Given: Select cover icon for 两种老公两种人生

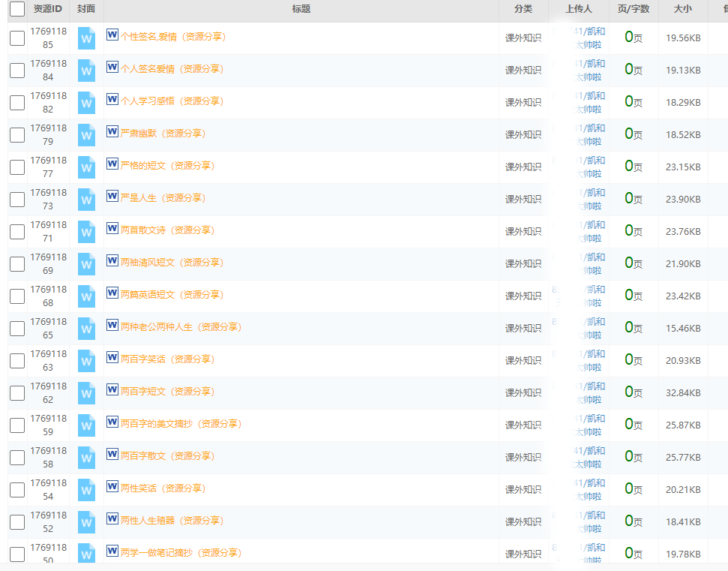Looking at the screenshot, I should [x=86, y=329].
